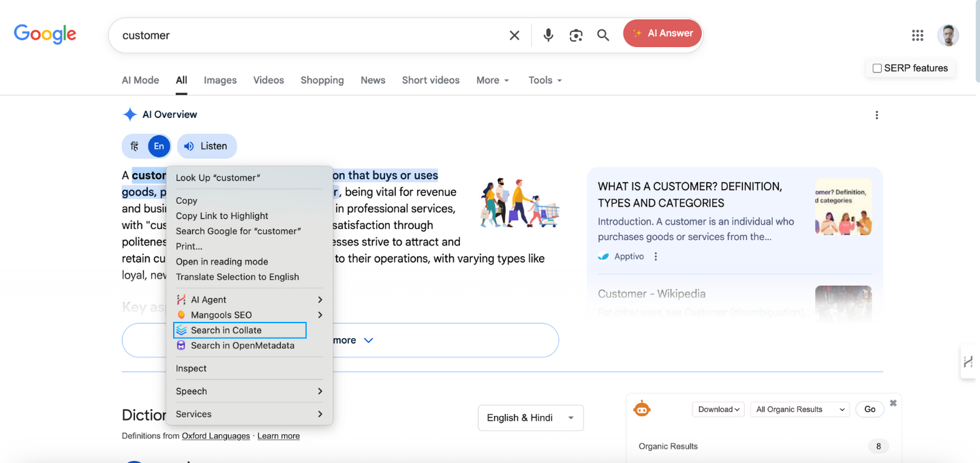Choose Copy Link to Highlight
The width and height of the screenshot is (980, 463).
(249, 216)
